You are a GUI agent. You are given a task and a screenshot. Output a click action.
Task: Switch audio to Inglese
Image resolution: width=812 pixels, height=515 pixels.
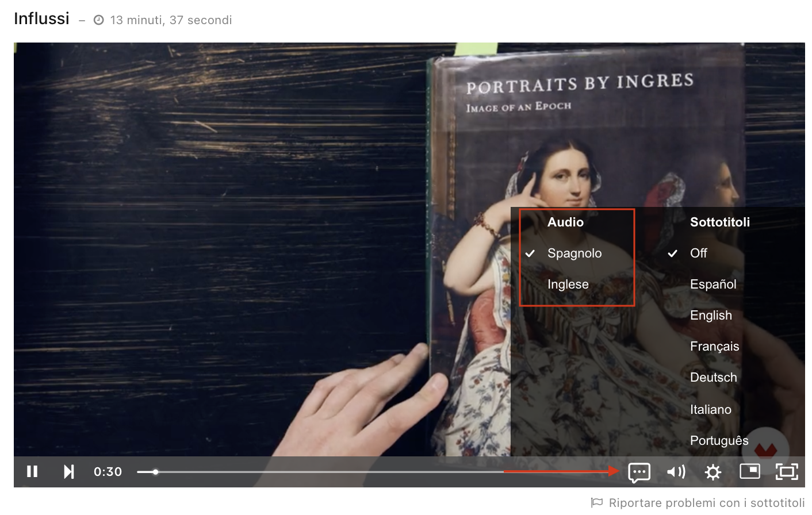pyautogui.click(x=568, y=285)
